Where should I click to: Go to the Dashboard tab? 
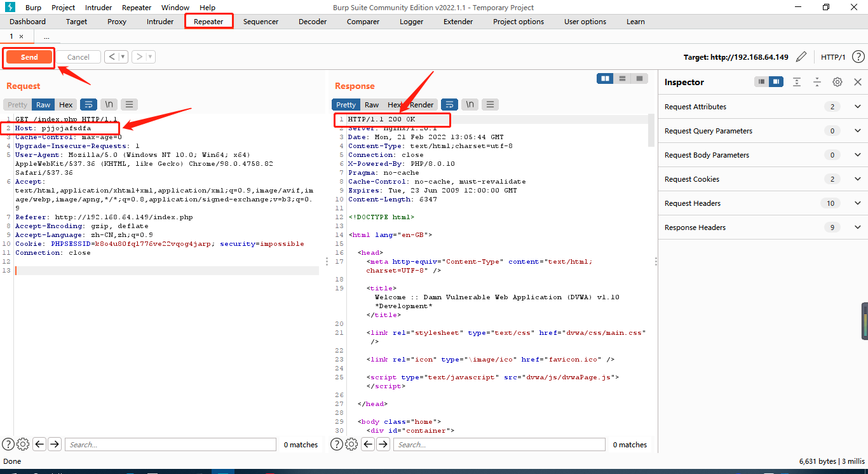pos(27,22)
